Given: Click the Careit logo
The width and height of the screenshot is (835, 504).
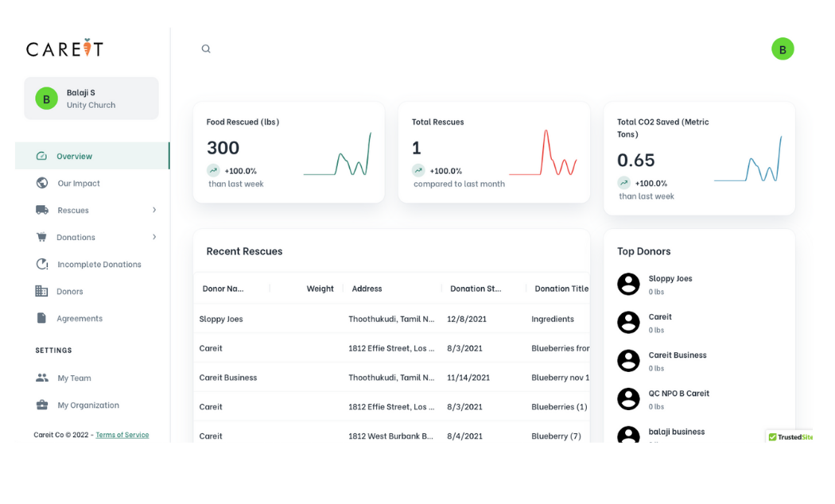Looking at the screenshot, I should click(64, 48).
